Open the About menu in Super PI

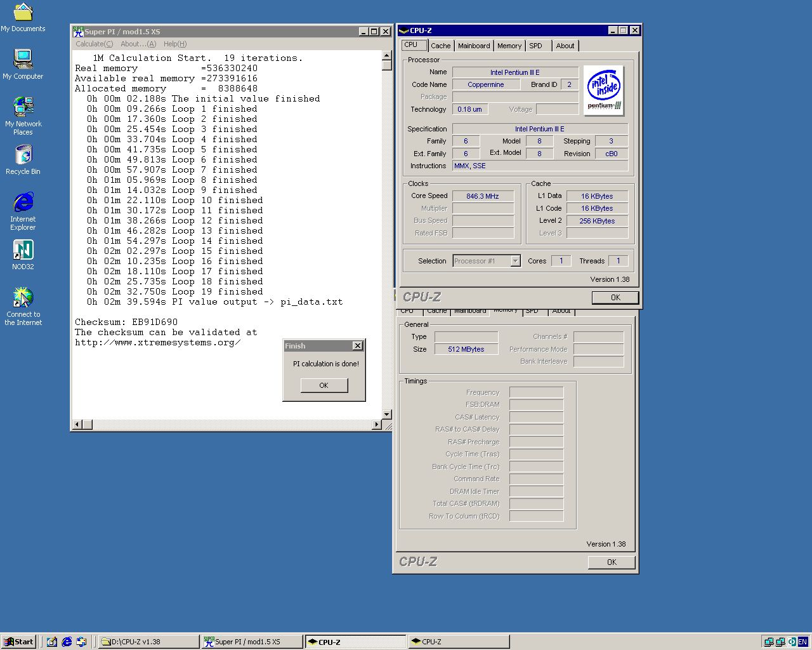pyautogui.click(x=138, y=44)
